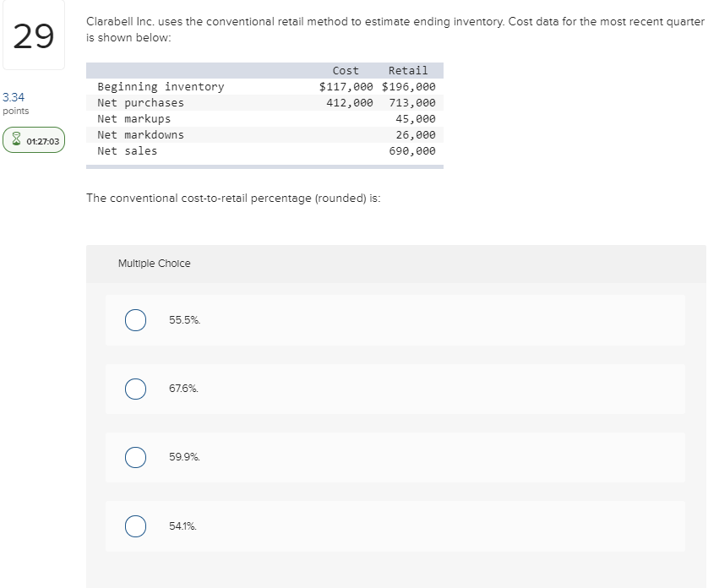Select the Net purchases row label
Viewport: 719px width, 588px height.
click(x=140, y=103)
